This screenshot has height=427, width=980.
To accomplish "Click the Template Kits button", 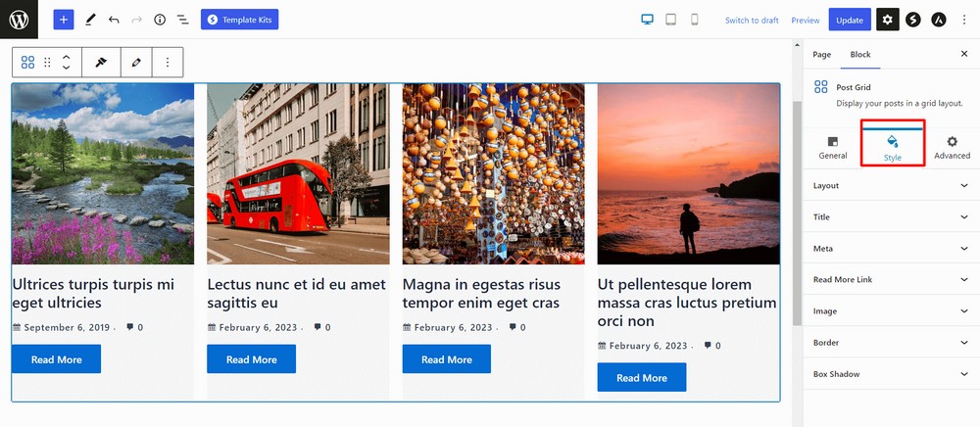I will point(239,20).
